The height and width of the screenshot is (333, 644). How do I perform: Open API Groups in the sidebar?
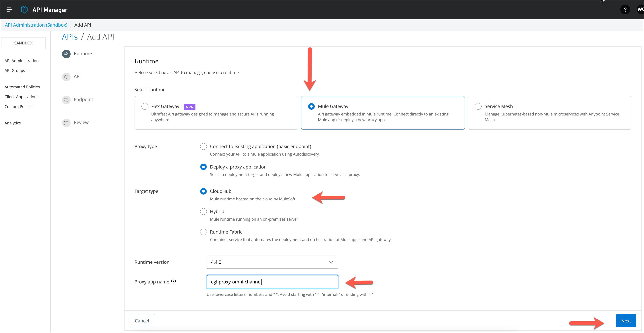15,70
